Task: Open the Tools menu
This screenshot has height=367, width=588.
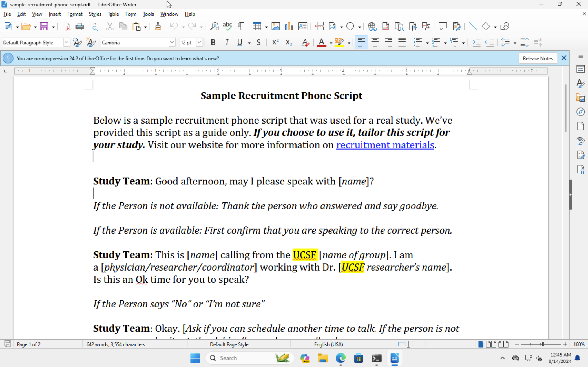Action: coord(148,14)
